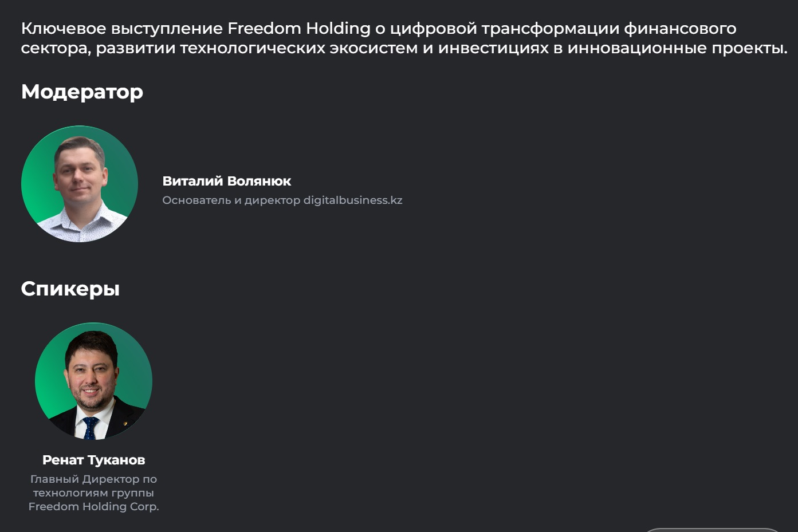Click the partially visible rounded button at bottom
This screenshot has height=532, width=798.
tap(712, 530)
